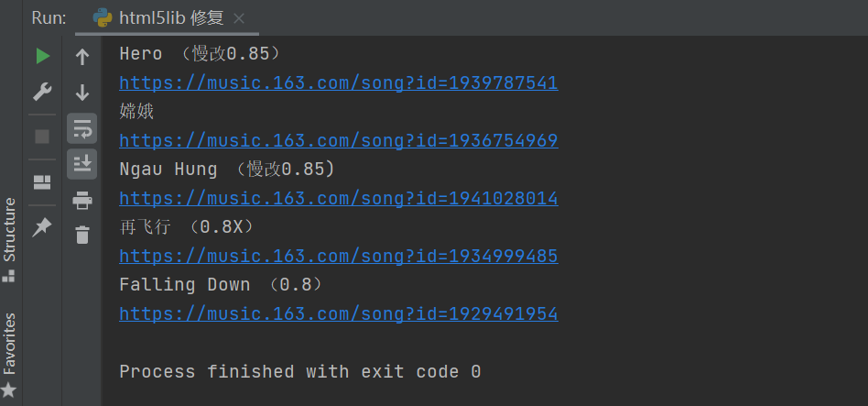Open link ending in id=1936754969
This screenshot has height=406, width=868.
tap(338, 141)
